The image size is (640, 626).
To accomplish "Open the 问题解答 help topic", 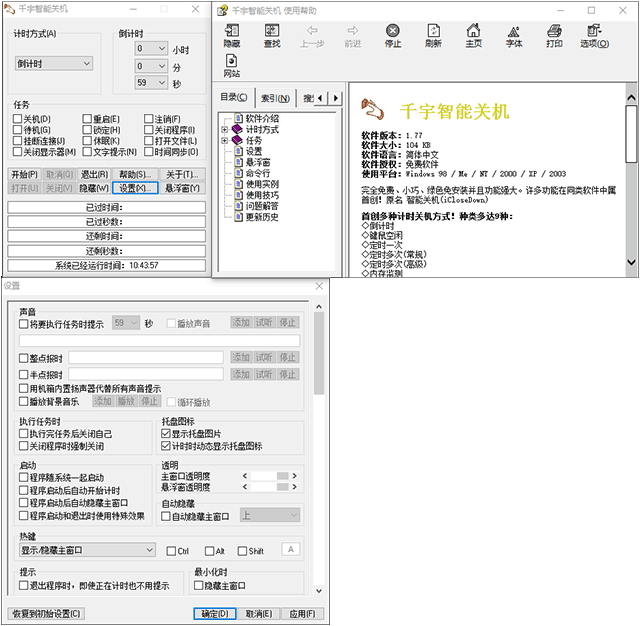I will pos(262,206).
